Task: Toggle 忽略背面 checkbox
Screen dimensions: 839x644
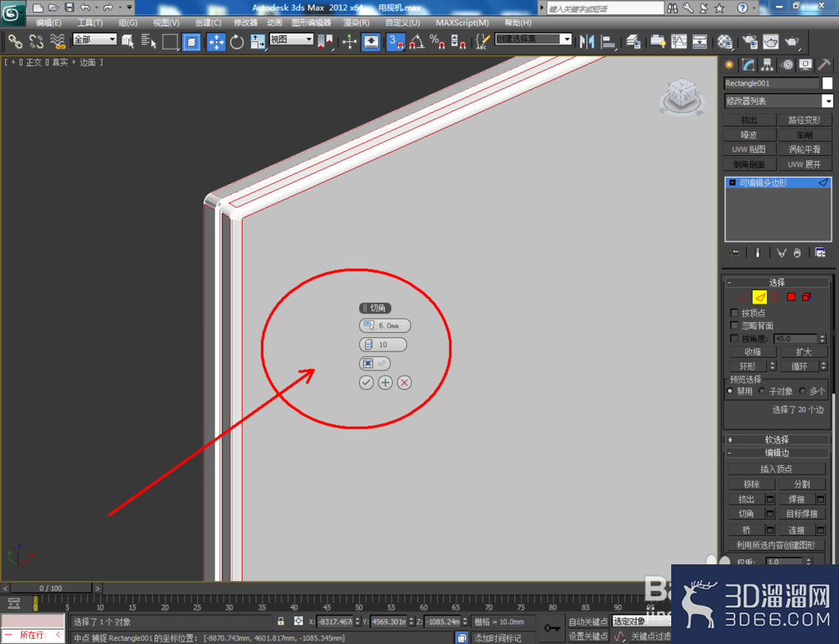Action: pos(734,325)
